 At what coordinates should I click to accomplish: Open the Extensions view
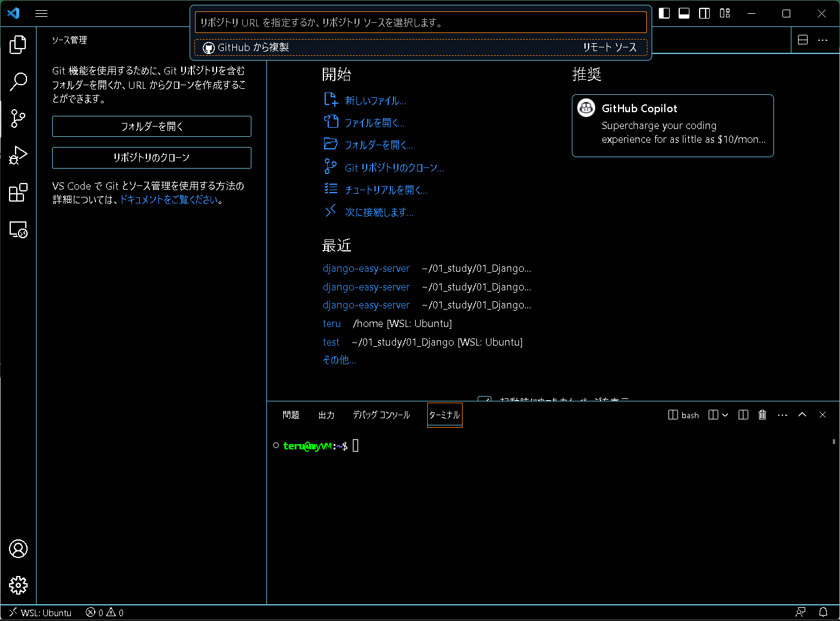(x=18, y=193)
